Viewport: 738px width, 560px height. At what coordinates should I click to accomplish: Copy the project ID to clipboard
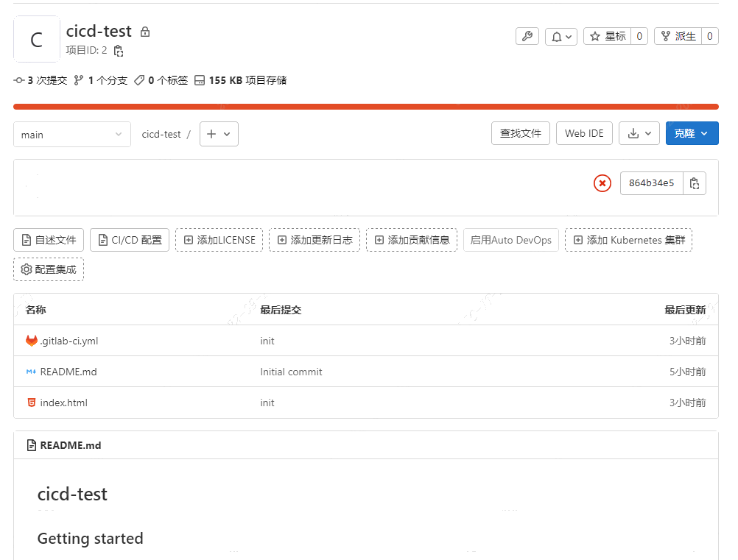pos(119,51)
